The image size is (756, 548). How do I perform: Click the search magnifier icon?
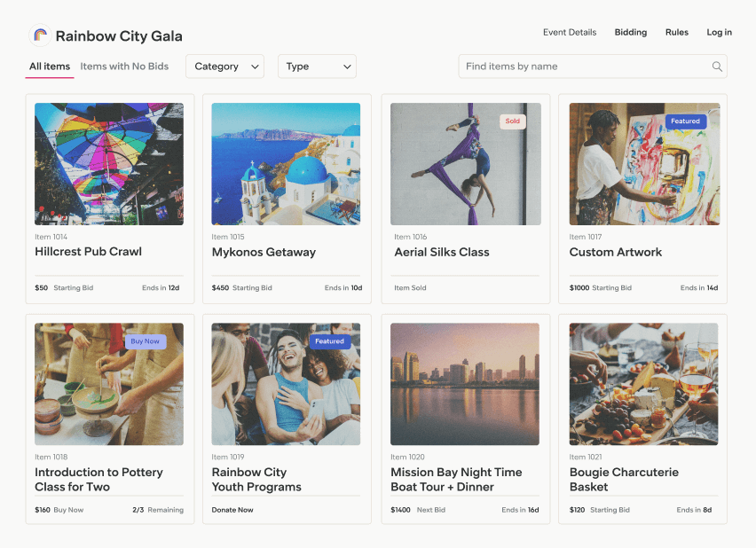coord(717,67)
